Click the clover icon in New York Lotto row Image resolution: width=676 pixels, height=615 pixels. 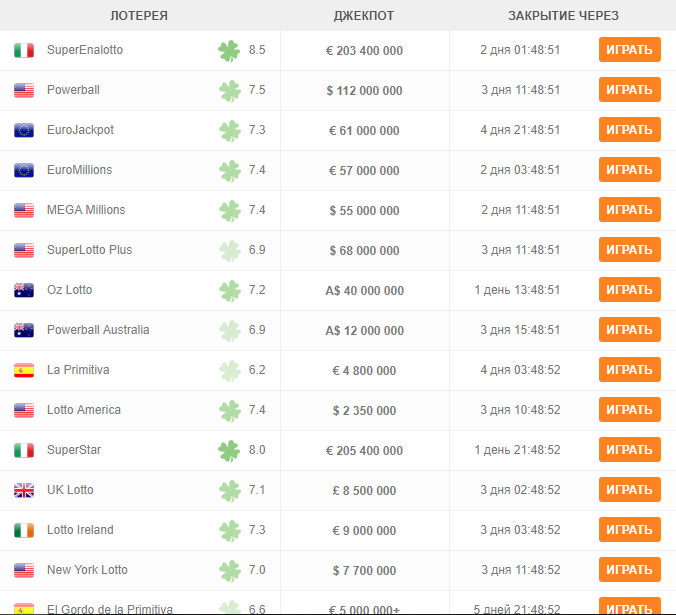pos(229,571)
